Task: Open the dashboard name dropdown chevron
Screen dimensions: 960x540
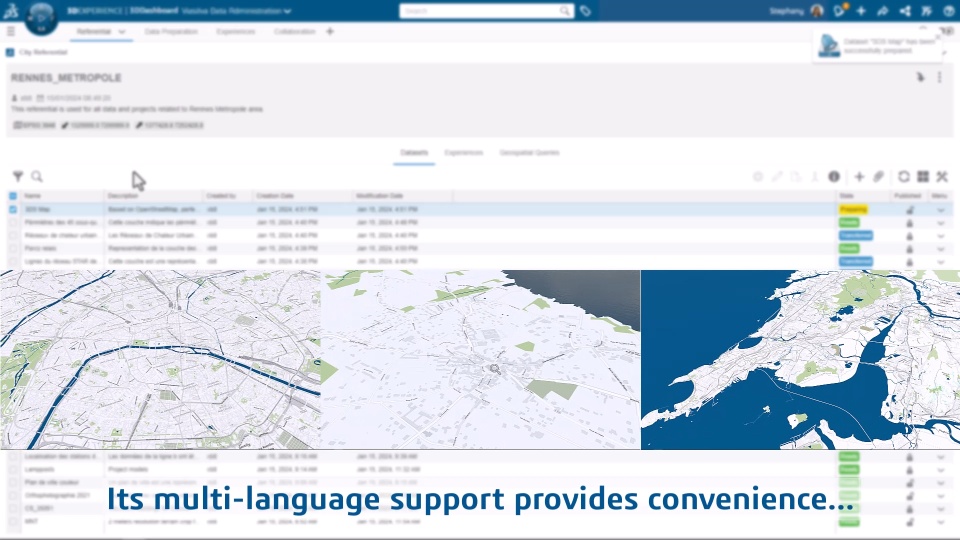Action: pos(288,11)
